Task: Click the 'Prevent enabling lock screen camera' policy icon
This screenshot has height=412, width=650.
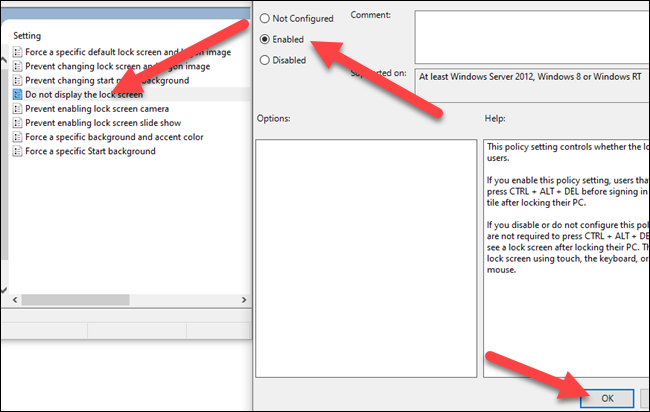Action: tap(18, 108)
